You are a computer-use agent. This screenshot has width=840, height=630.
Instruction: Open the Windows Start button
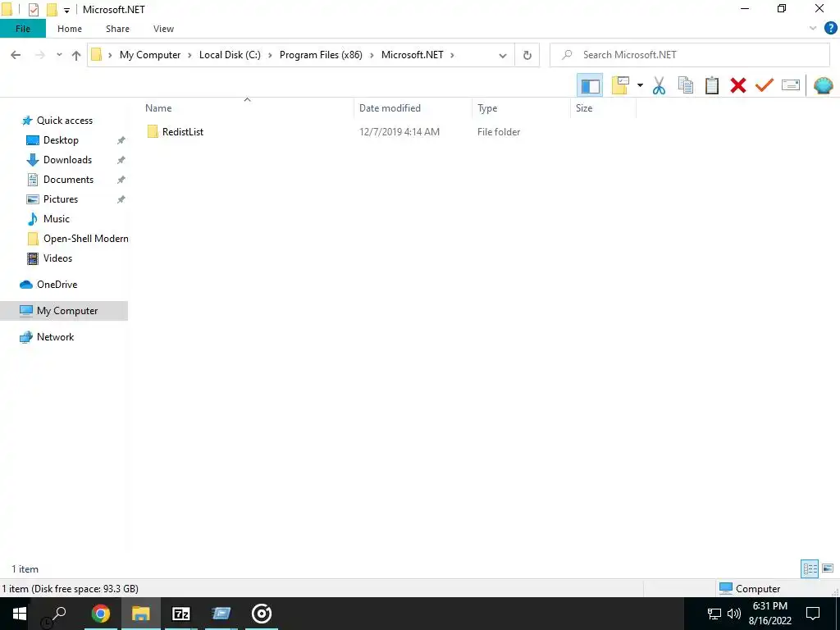tap(20, 614)
